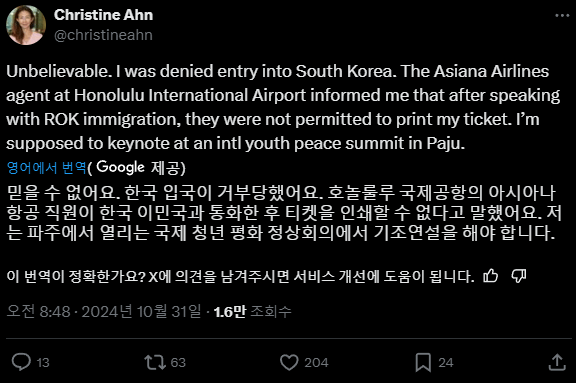Click the reply count 13

(43, 363)
